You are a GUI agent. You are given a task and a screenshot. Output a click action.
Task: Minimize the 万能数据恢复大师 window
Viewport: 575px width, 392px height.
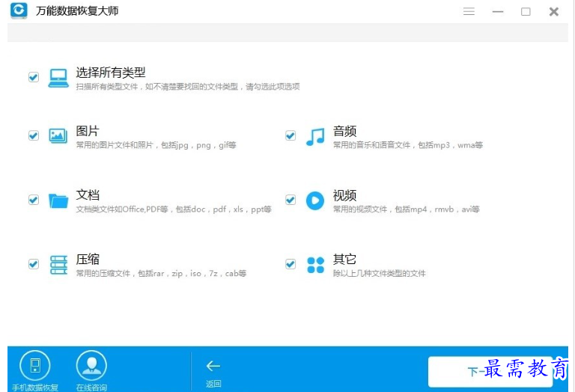[x=498, y=12]
